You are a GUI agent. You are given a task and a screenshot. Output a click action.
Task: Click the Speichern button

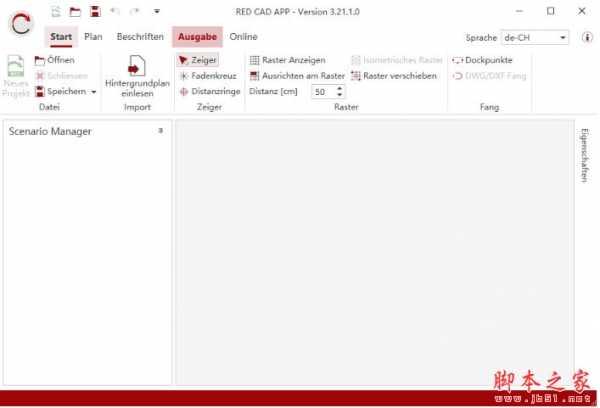tap(60, 91)
